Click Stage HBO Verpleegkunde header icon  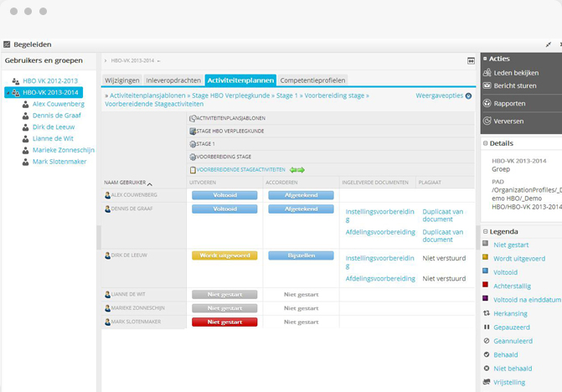193,132
